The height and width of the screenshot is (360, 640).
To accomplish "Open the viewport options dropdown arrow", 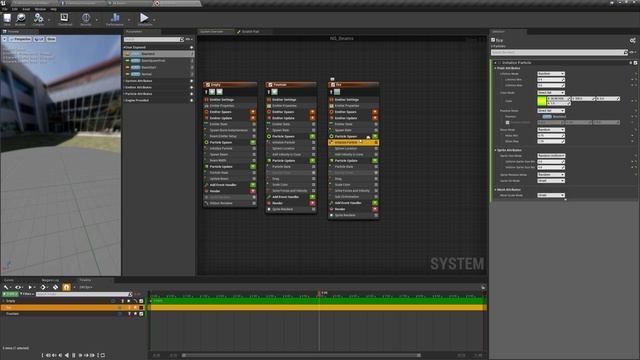I will [4, 39].
